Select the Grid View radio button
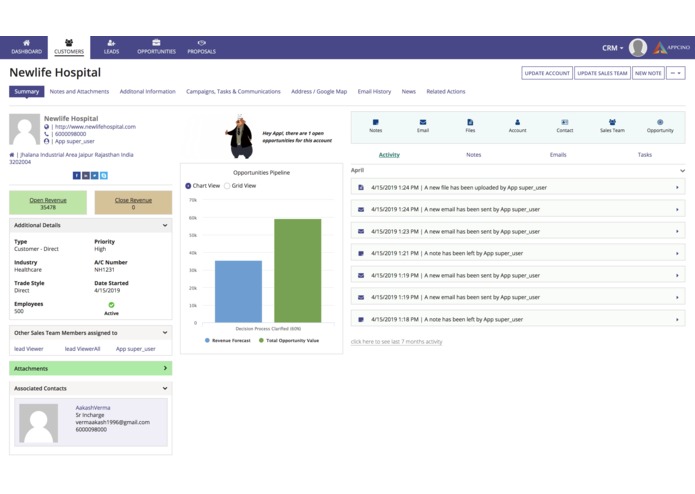The height and width of the screenshot is (494, 695). pos(227,186)
